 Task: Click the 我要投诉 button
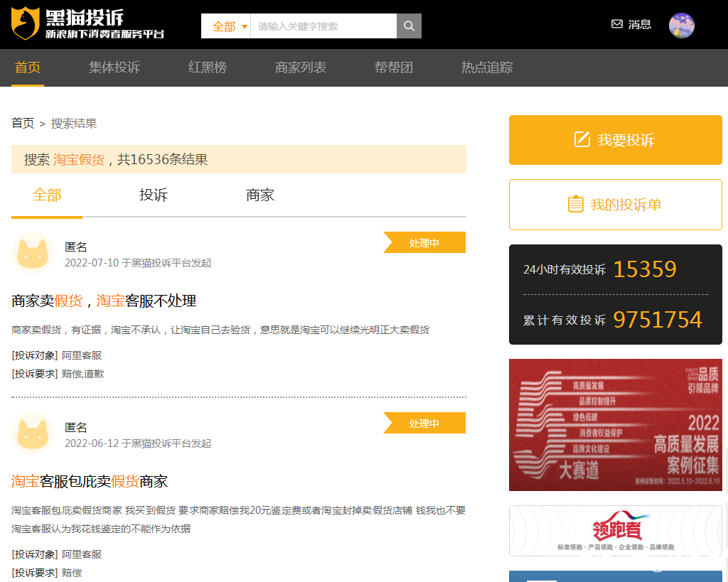coord(615,140)
